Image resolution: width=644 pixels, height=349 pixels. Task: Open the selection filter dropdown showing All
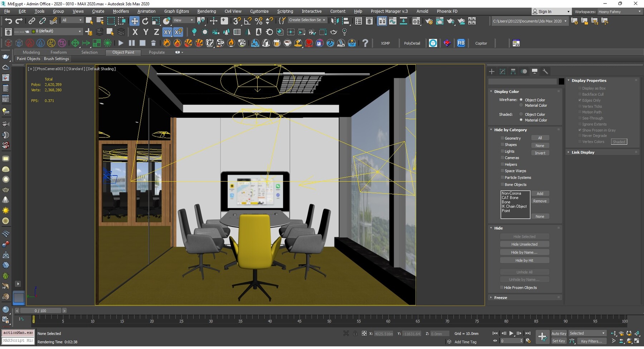pos(72,20)
